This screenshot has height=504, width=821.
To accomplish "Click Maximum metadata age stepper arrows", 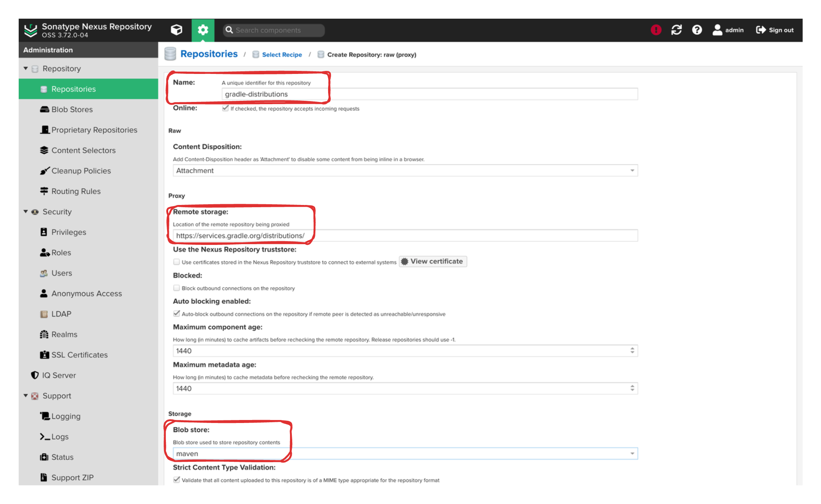I will tap(632, 388).
